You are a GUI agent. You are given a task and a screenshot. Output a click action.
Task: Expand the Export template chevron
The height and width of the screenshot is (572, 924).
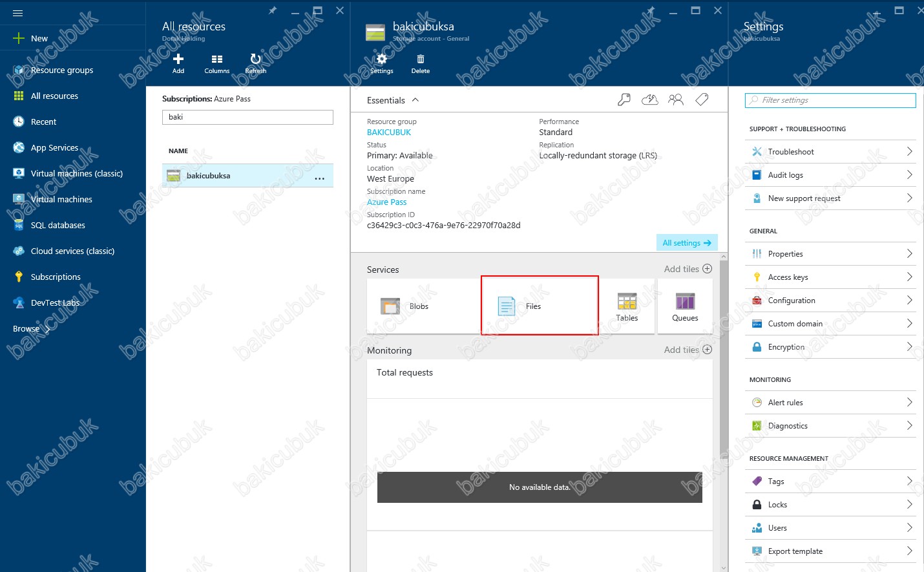pos(909,551)
